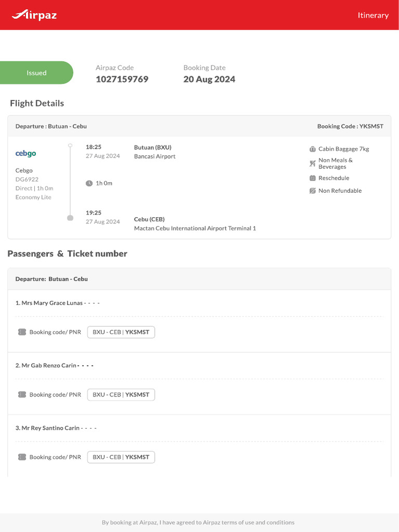Image resolution: width=399 pixels, height=532 pixels.
Task: Click Airpaz terms of use footer text
Action: [x=198, y=523]
